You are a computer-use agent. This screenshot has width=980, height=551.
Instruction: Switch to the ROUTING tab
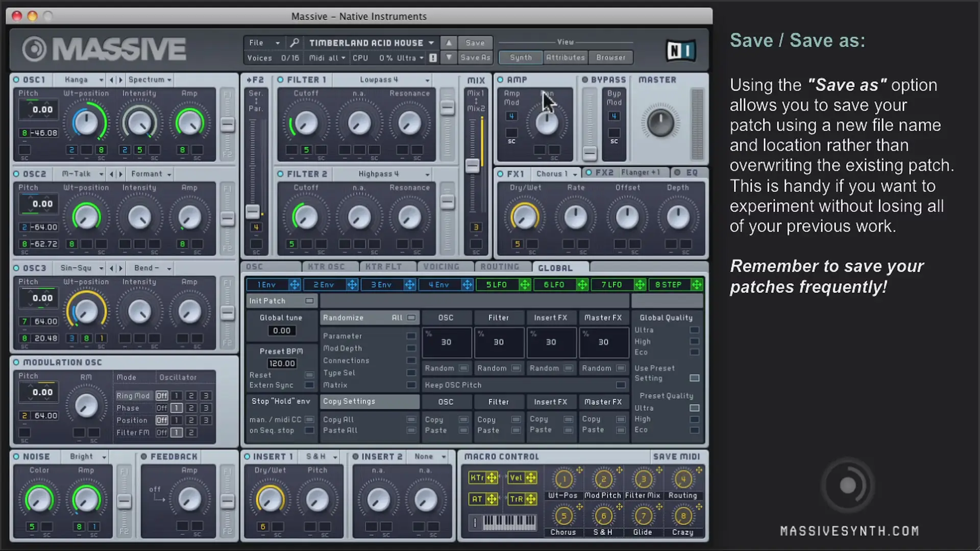pyautogui.click(x=499, y=267)
